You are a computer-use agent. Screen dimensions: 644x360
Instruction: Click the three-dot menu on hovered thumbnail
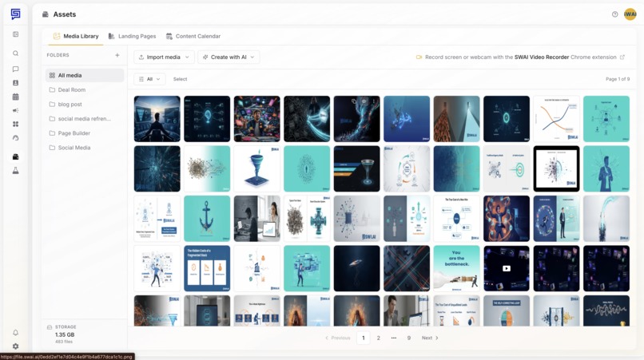[x=374, y=101]
